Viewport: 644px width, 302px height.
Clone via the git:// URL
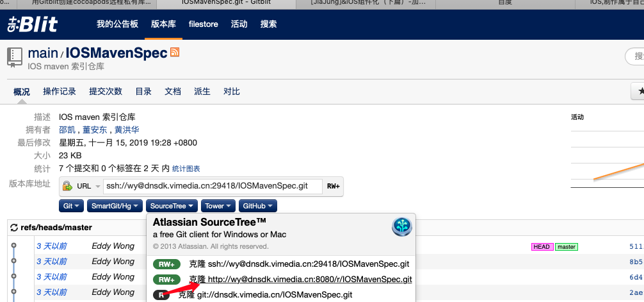click(x=265, y=294)
